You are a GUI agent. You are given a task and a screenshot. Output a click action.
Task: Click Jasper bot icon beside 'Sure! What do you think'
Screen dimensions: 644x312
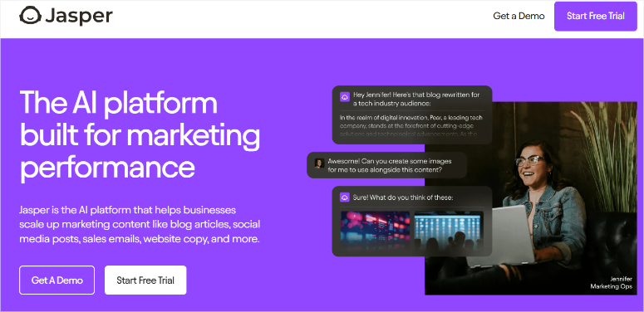pos(344,197)
